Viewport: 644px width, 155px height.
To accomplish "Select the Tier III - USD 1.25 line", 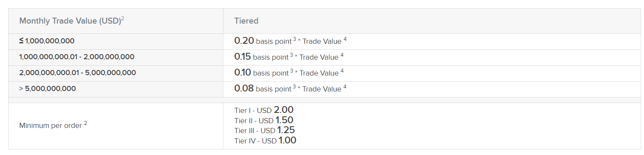I will click(x=264, y=130).
